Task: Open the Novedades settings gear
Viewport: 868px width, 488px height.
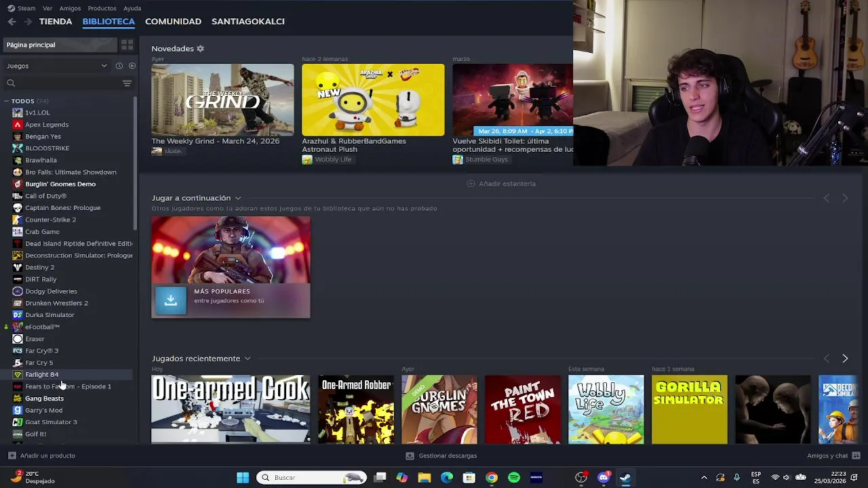Action: pyautogui.click(x=200, y=49)
